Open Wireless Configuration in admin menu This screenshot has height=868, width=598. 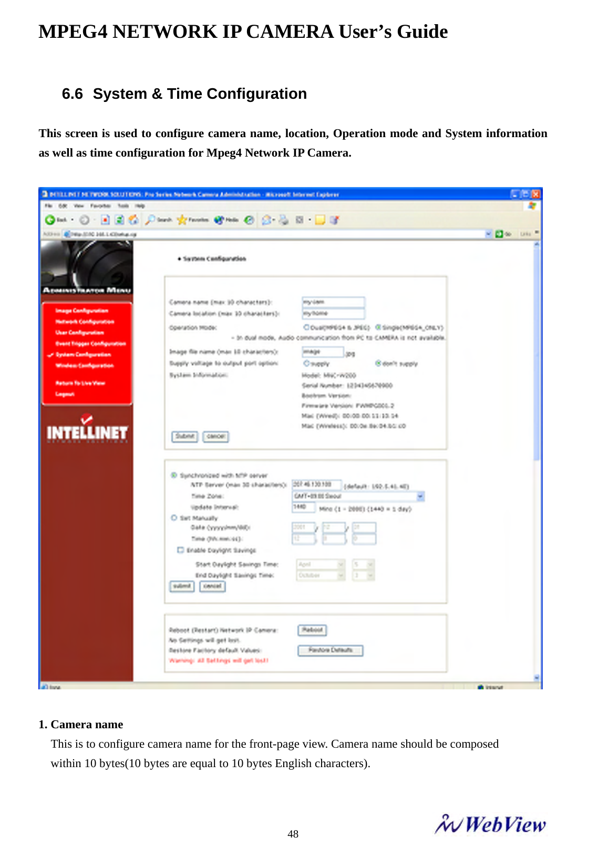pyautogui.click(x=84, y=365)
